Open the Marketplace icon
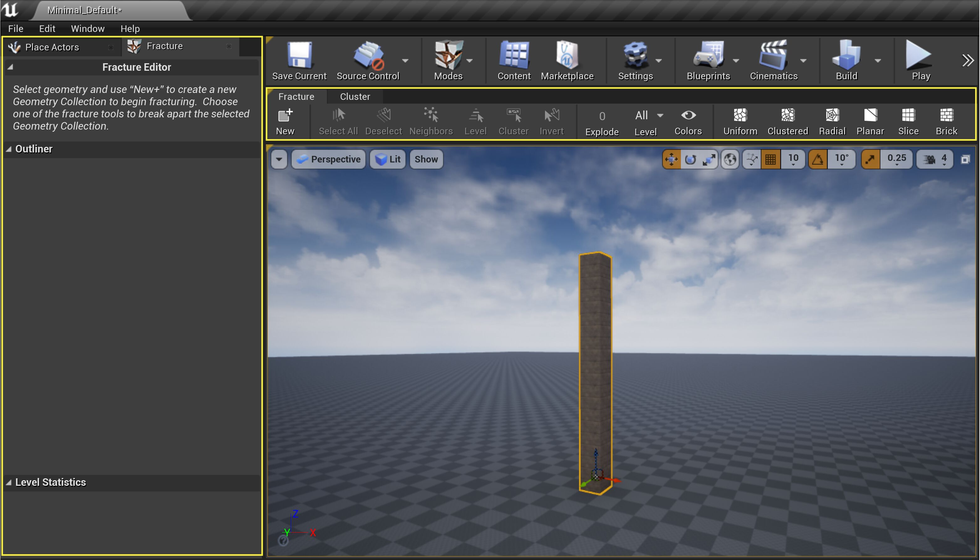Screen dimensions: 980x560 pos(567,56)
